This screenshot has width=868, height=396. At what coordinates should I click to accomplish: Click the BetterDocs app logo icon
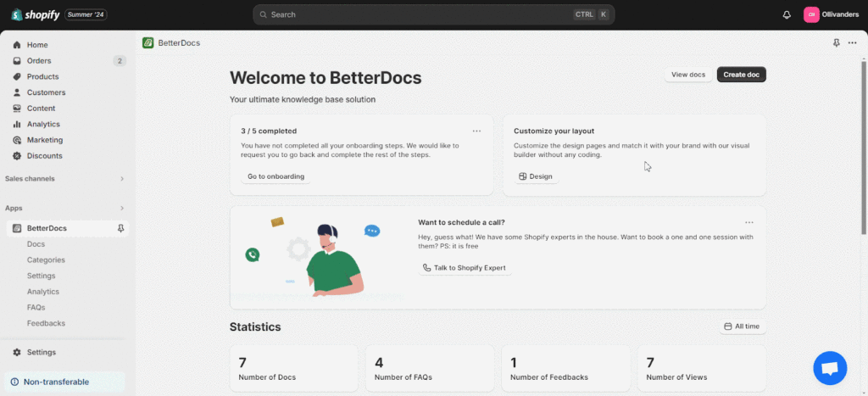[148, 42]
